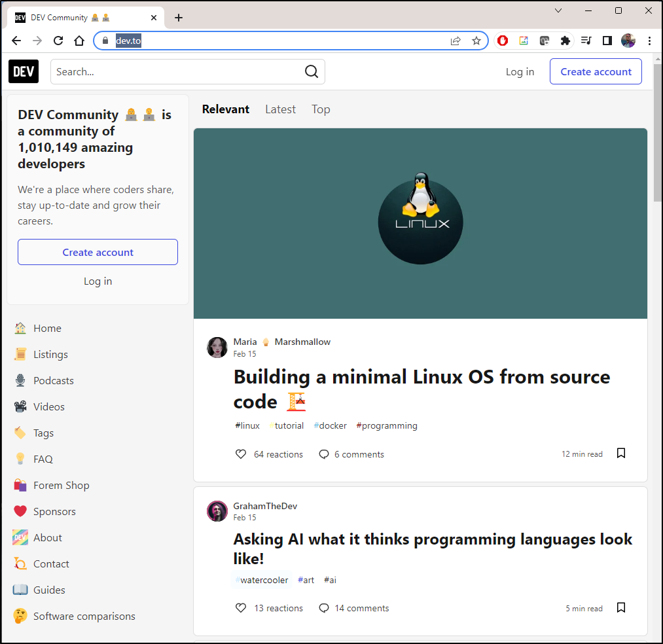Click Create account in the sidebar card

(98, 252)
